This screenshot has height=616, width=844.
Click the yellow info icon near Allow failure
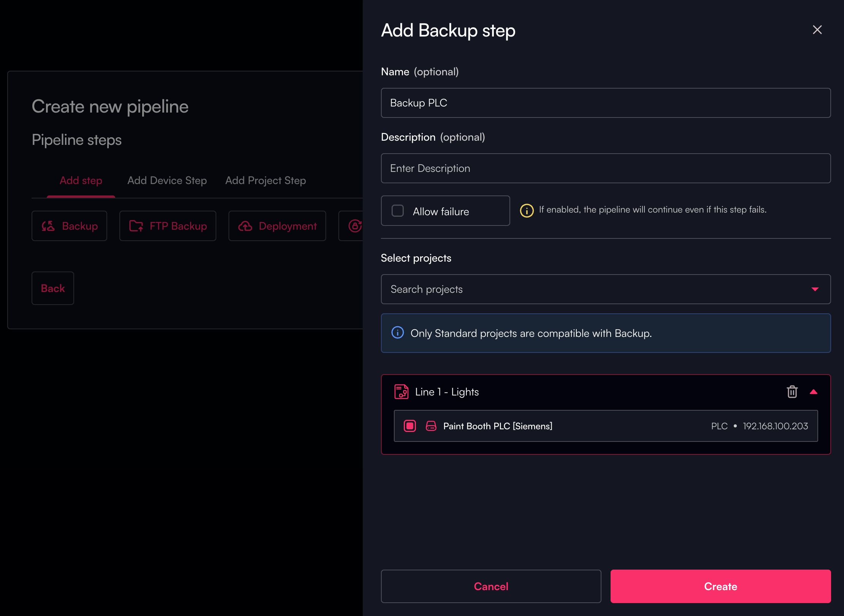point(527,210)
